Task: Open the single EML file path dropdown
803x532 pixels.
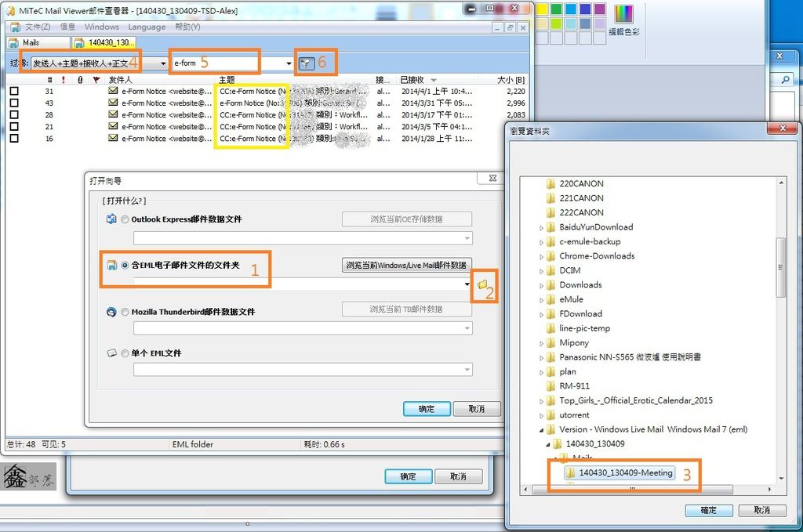Action: (x=467, y=369)
